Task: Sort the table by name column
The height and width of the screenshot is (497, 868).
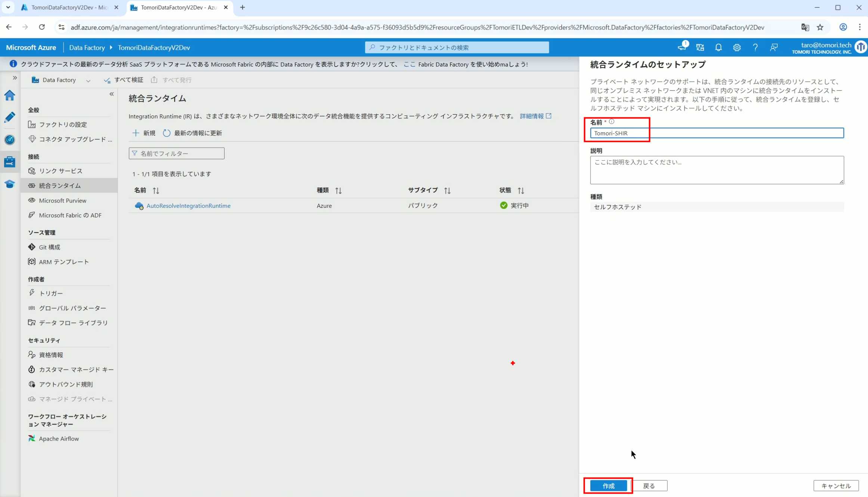Action: 156,191
